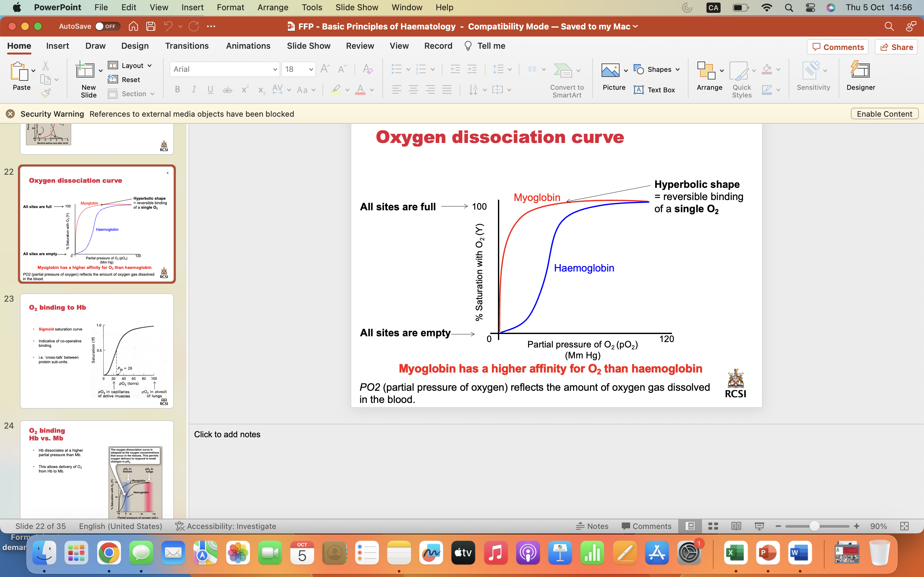The height and width of the screenshot is (577, 924).
Task: Toggle Bold formatting button
Action: (177, 90)
